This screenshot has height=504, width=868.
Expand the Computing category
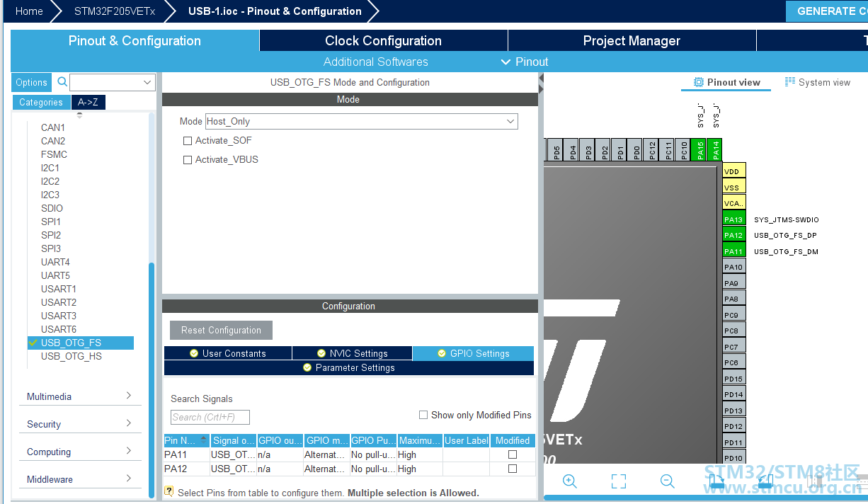(x=79, y=452)
